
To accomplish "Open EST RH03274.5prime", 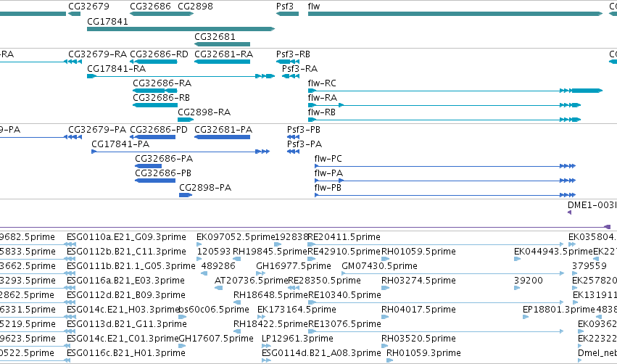I will pyautogui.click(x=418, y=281).
